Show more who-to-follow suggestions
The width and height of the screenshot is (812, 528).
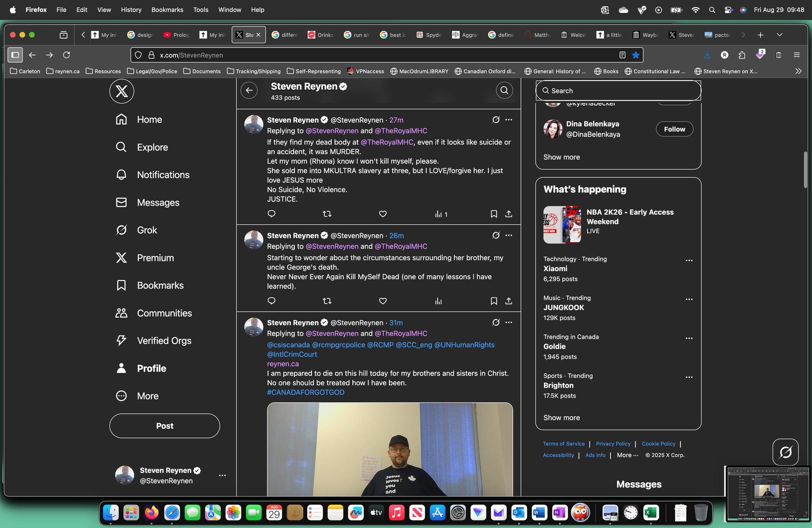pyautogui.click(x=561, y=157)
